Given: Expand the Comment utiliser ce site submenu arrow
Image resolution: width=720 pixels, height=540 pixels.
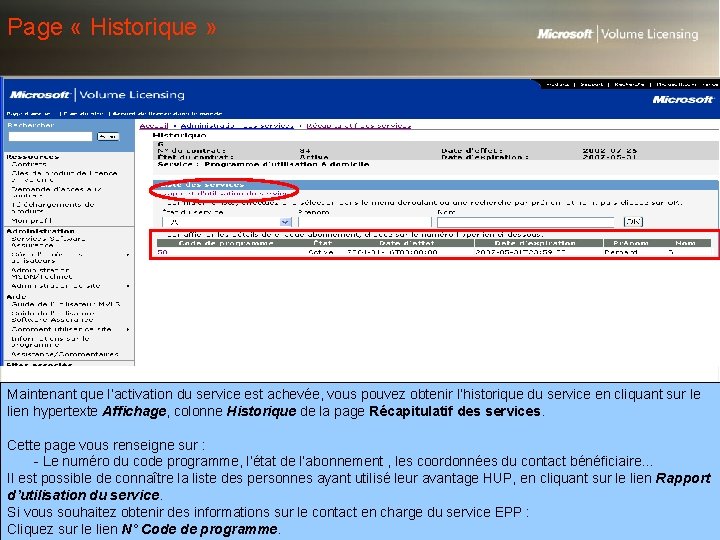Looking at the screenshot, I should pyautogui.click(x=128, y=329).
